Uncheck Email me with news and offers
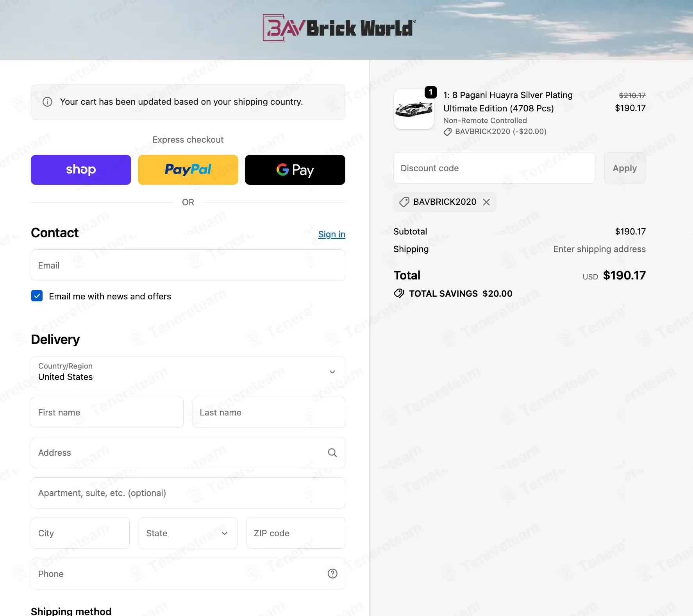693x616 pixels. click(x=37, y=296)
